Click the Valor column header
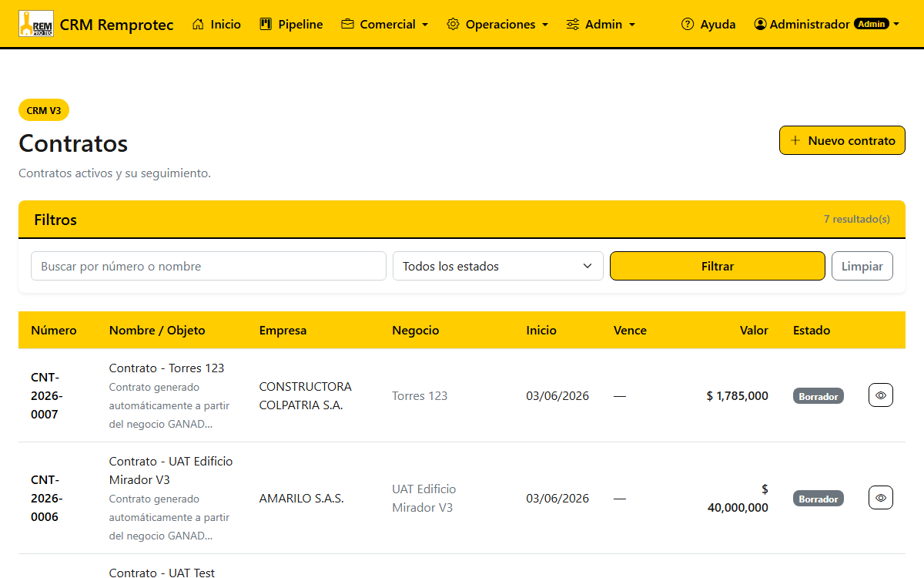 754,330
